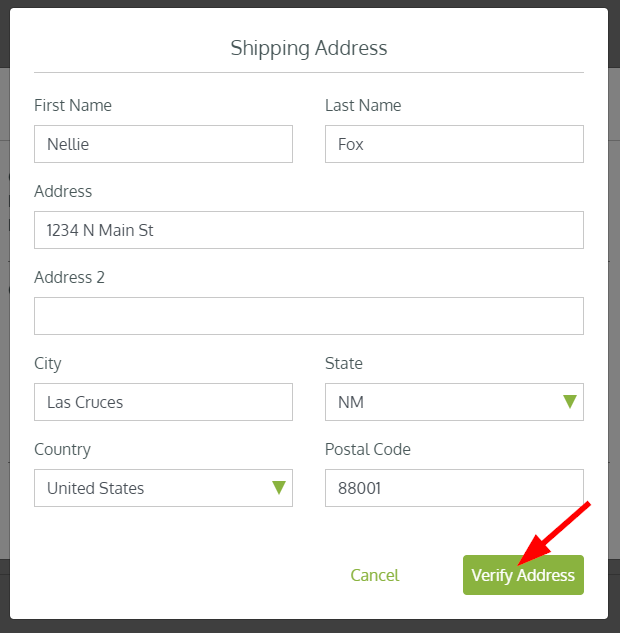Click the Shipping Address heading
Image resolution: width=620 pixels, height=633 pixels.
pos(309,48)
